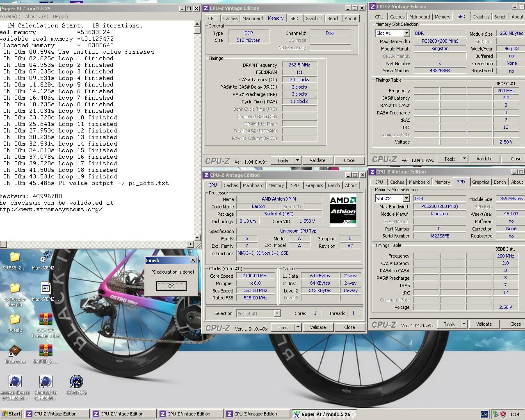
Task: Open the Start menu
Action: click(x=11, y=414)
